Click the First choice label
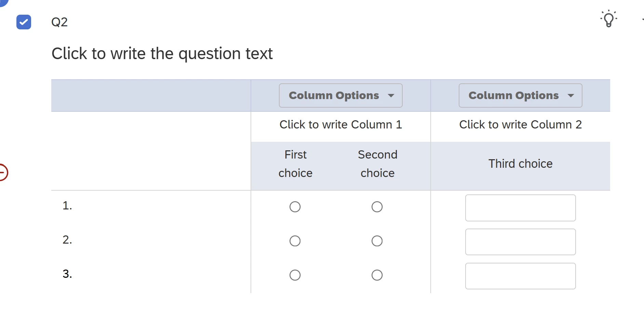644x328 pixels. tap(296, 164)
